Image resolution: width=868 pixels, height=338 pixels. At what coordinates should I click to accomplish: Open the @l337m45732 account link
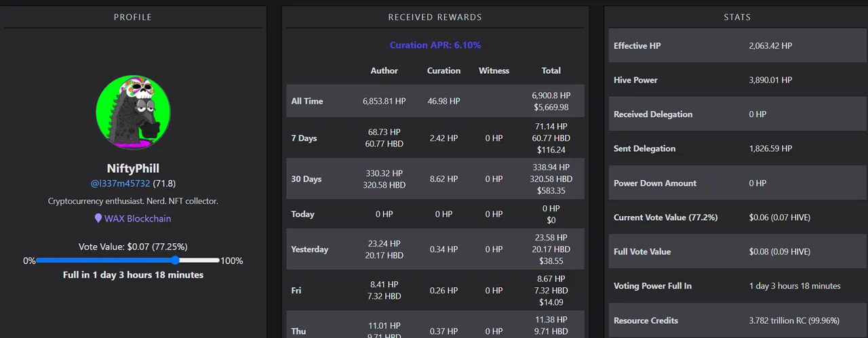[120, 184]
